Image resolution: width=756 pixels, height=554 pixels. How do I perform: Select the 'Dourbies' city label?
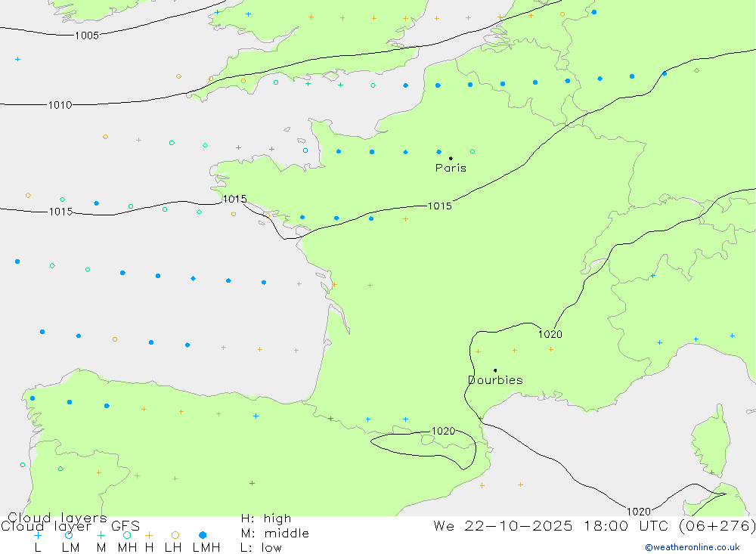(x=495, y=380)
